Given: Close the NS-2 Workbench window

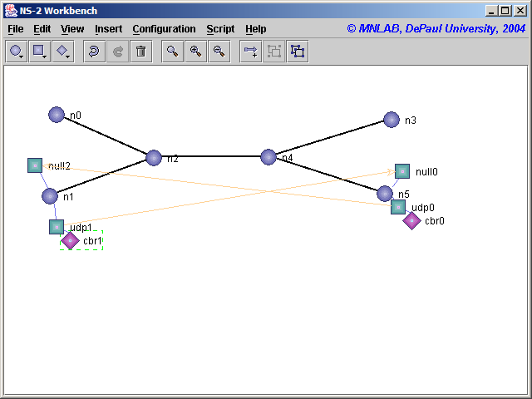Looking at the screenshot, I should 520,11.
